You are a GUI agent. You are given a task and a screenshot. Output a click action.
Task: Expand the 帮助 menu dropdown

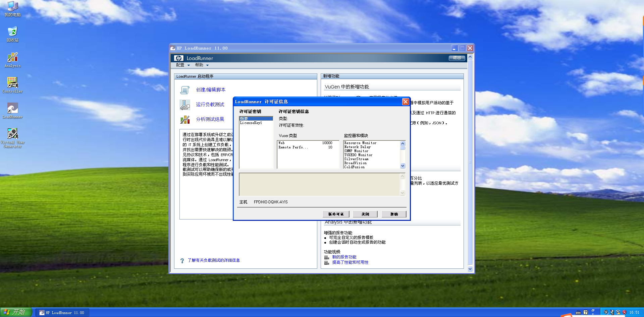[202, 65]
